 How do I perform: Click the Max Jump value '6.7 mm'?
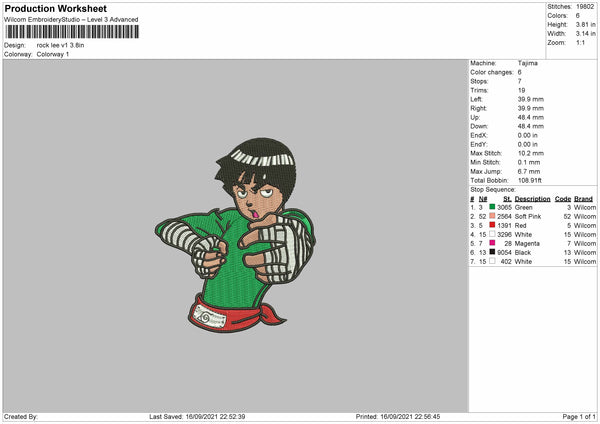(x=529, y=171)
